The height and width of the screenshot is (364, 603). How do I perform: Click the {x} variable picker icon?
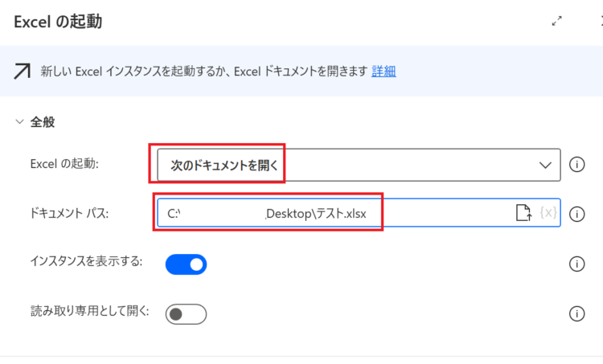[x=548, y=213]
